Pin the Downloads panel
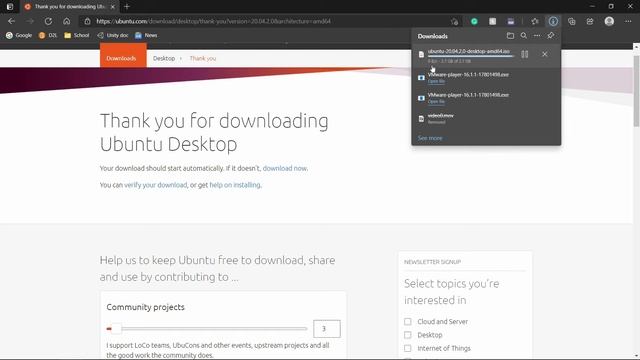 (x=551, y=36)
